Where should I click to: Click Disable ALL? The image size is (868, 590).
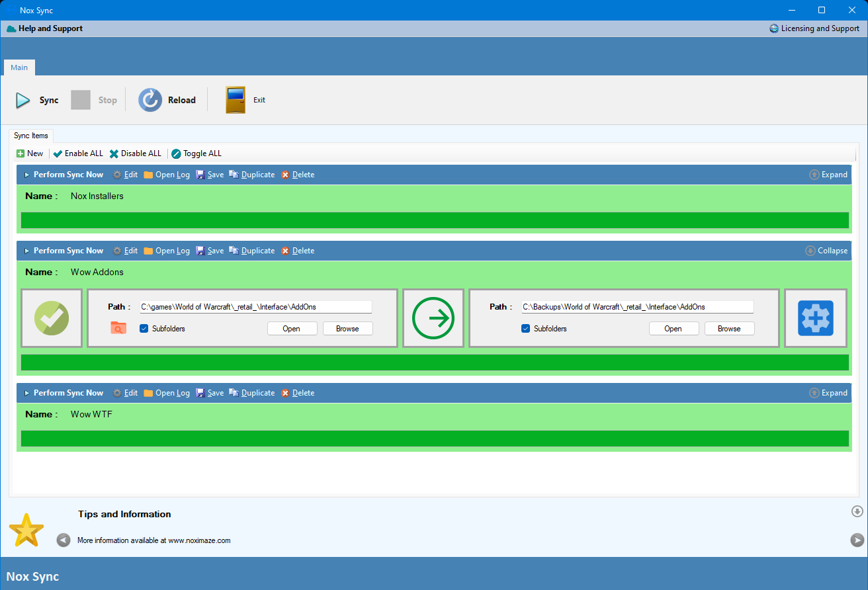135,153
